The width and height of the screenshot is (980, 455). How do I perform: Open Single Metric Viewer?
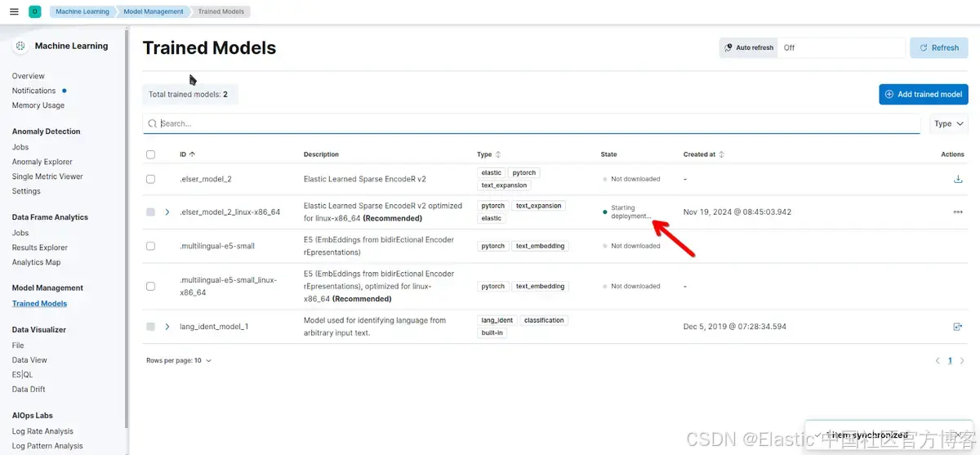47,176
